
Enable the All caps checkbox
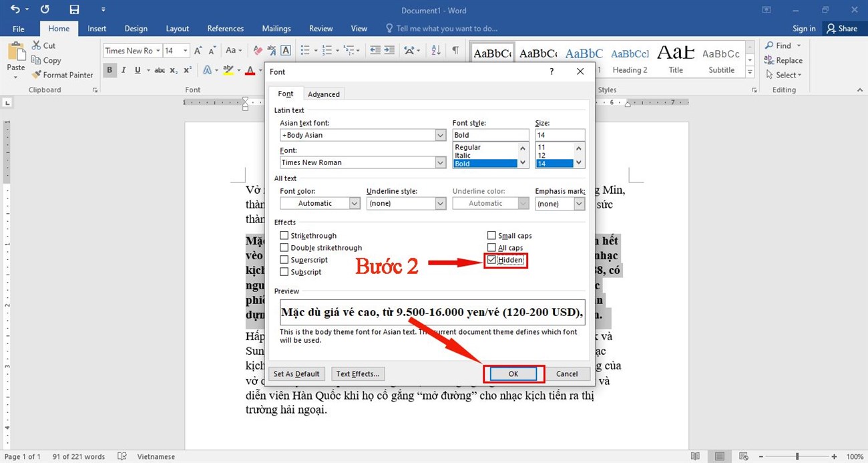(491, 248)
